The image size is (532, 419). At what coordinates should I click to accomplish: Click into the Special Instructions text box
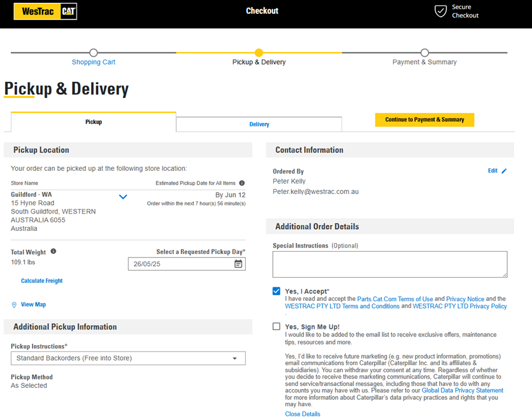tap(390, 264)
